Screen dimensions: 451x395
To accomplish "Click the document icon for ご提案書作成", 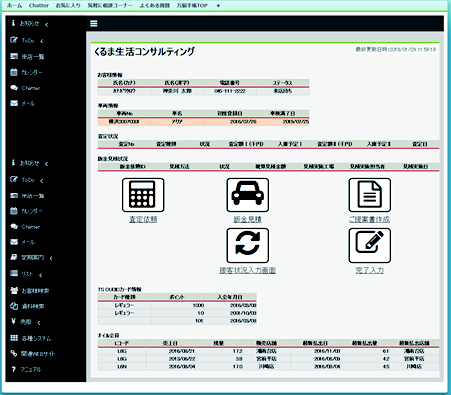I will coord(370,195).
